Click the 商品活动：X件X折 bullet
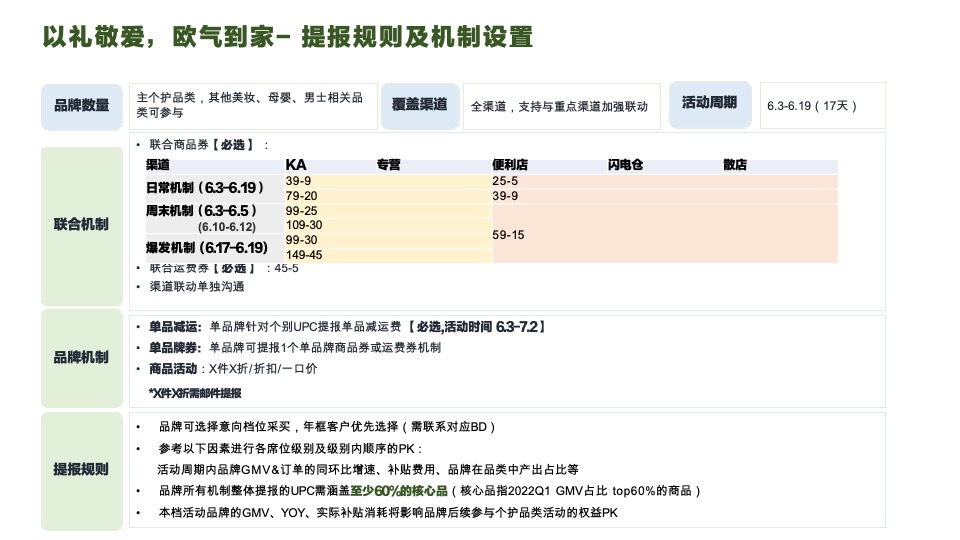Screen dimensions: 960x540 point(227,369)
